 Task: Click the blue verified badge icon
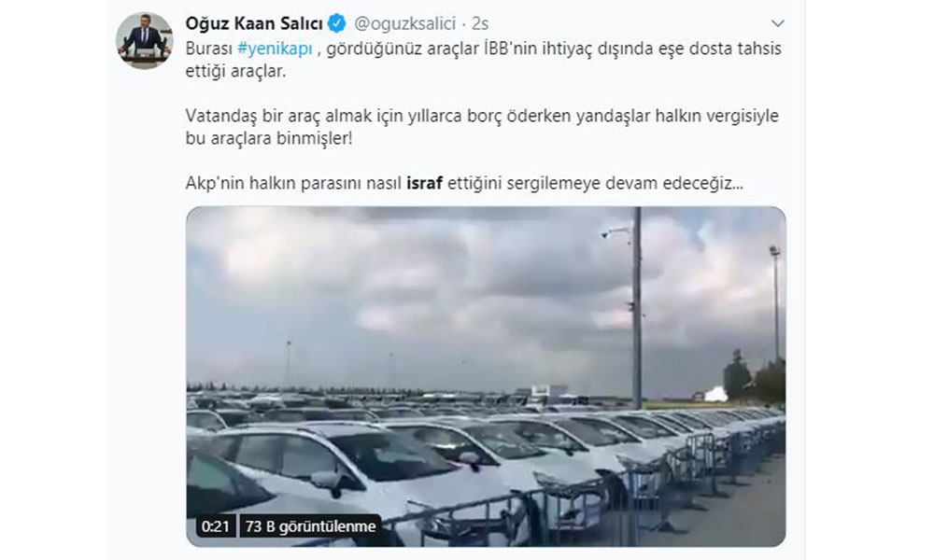coord(337,24)
